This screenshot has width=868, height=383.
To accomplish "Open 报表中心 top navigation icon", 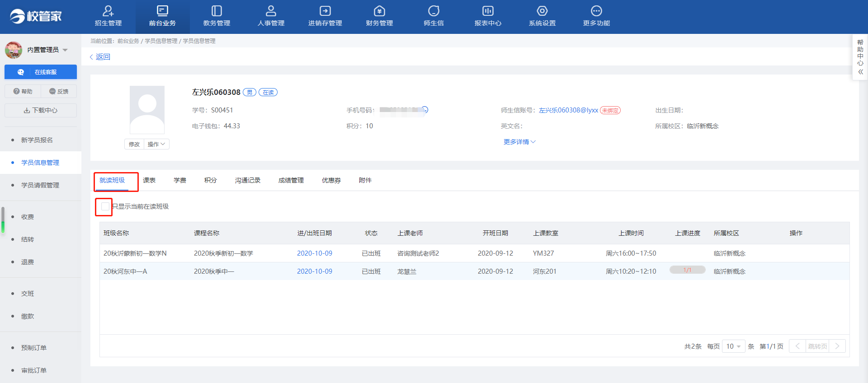I will (x=488, y=11).
